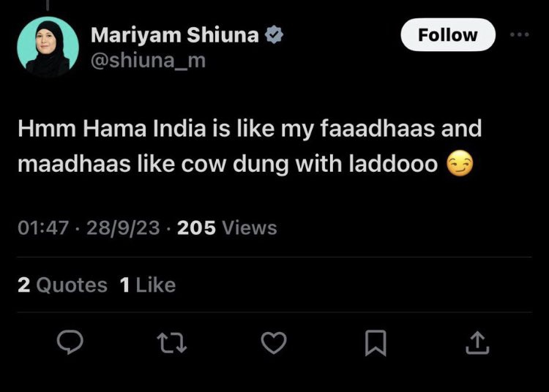The height and width of the screenshot is (392, 549).
Task: View the 2 Quotes list
Action: (x=62, y=284)
